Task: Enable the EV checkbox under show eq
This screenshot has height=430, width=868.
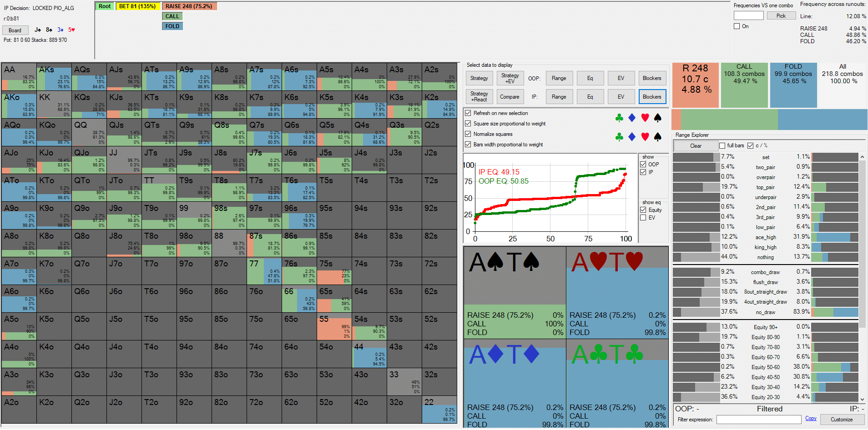Action: click(643, 218)
